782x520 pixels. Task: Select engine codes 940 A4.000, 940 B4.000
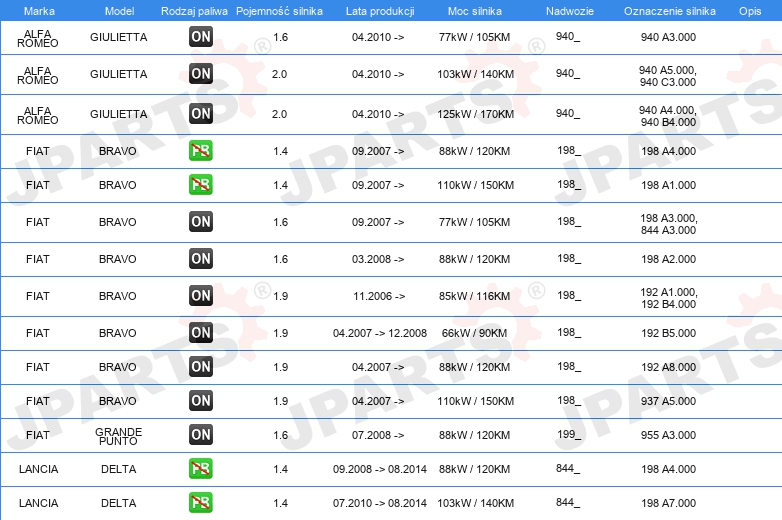(x=668, y=116)
